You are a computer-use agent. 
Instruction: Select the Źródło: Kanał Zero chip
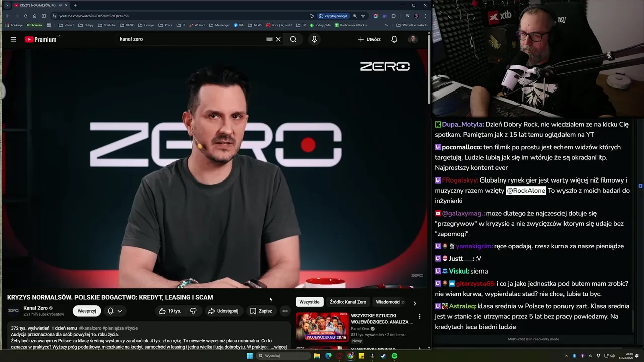[348, 302]
